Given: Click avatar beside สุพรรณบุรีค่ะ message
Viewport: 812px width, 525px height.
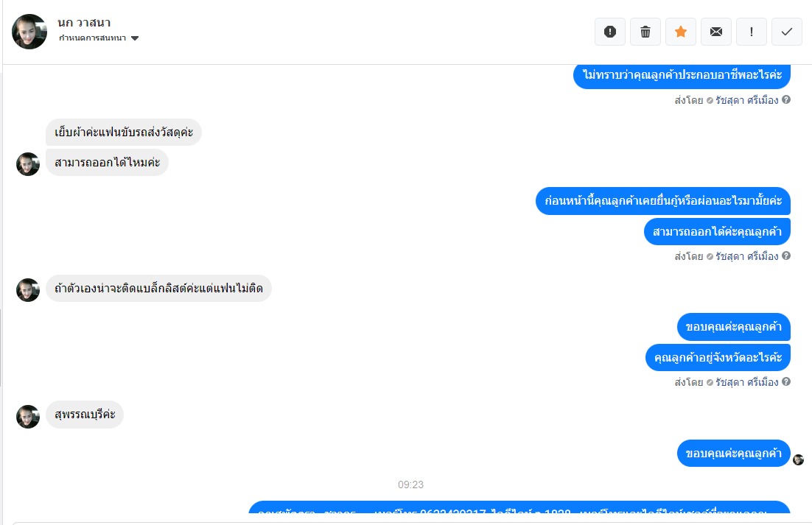Looking at the screenshot, I should pos(28,416).
